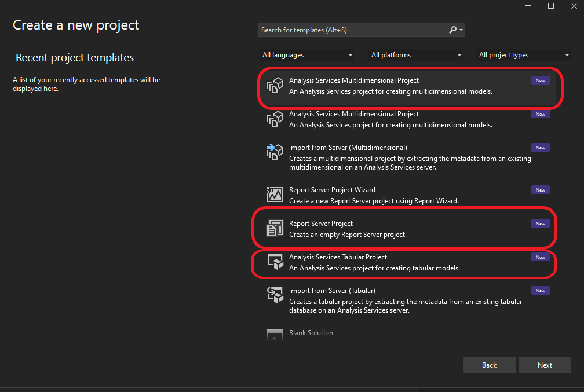Click the magnifier search icon
The height and width of the screenshot is (392, 584).
[x=452, y=30]
